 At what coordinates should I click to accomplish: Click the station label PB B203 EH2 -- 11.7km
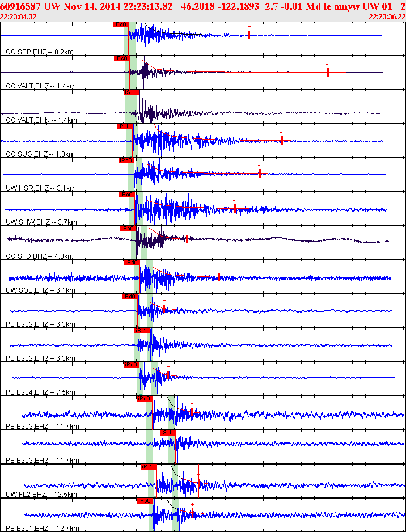click(43, 461)
